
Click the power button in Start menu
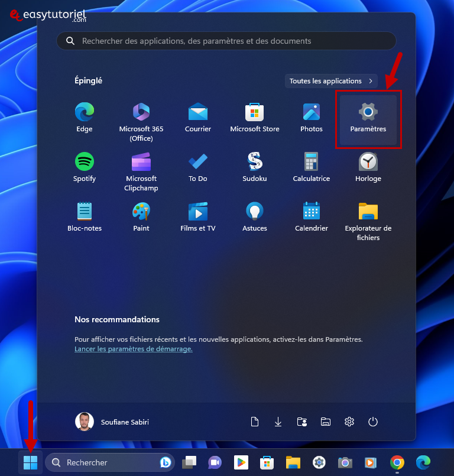372,422
